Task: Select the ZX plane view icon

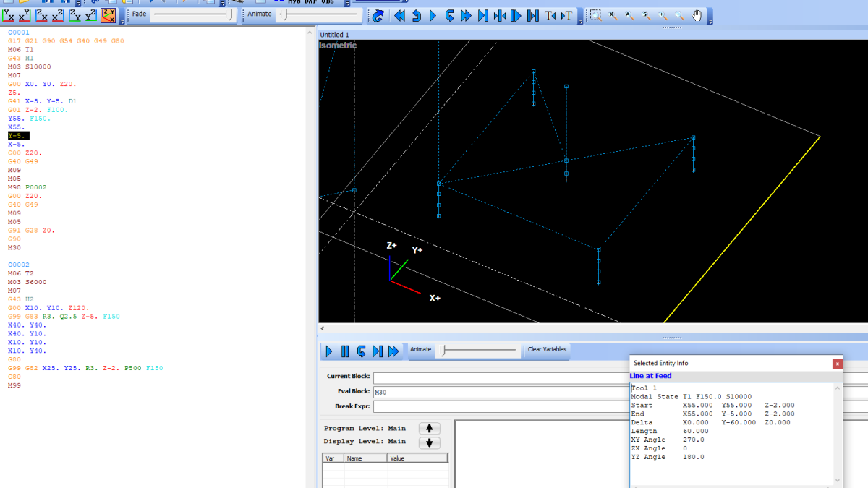Action: point(42,14)
